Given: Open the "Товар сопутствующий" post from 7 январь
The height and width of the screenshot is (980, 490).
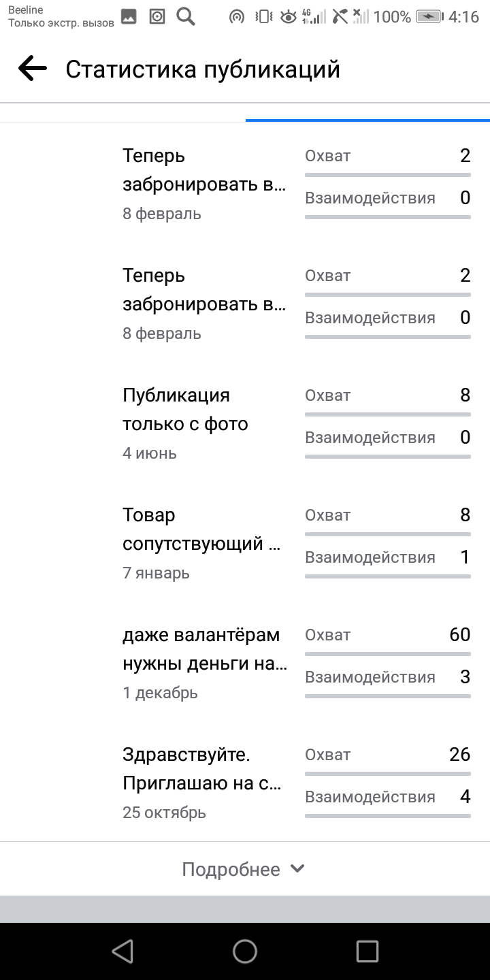Looking at the screenshot, I should pyautogui.click(x=201, y=529).
